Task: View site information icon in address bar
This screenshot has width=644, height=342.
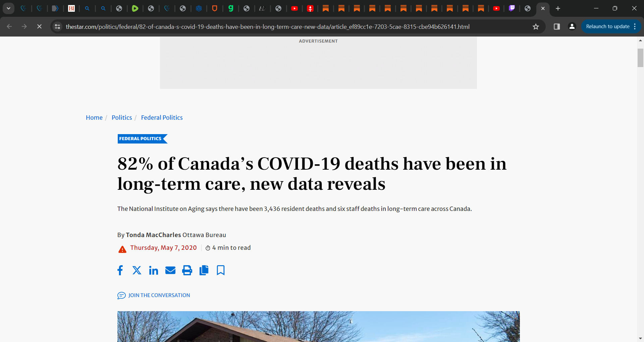Action: click(58, 26)
